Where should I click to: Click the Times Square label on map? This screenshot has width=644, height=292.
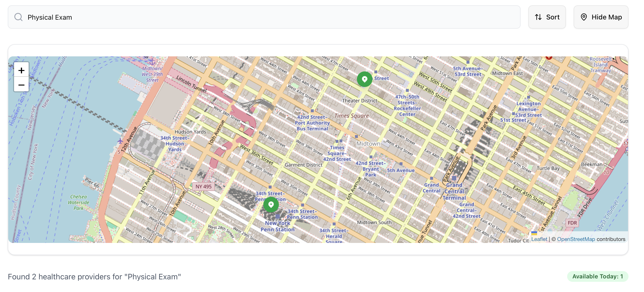point(351,116)
